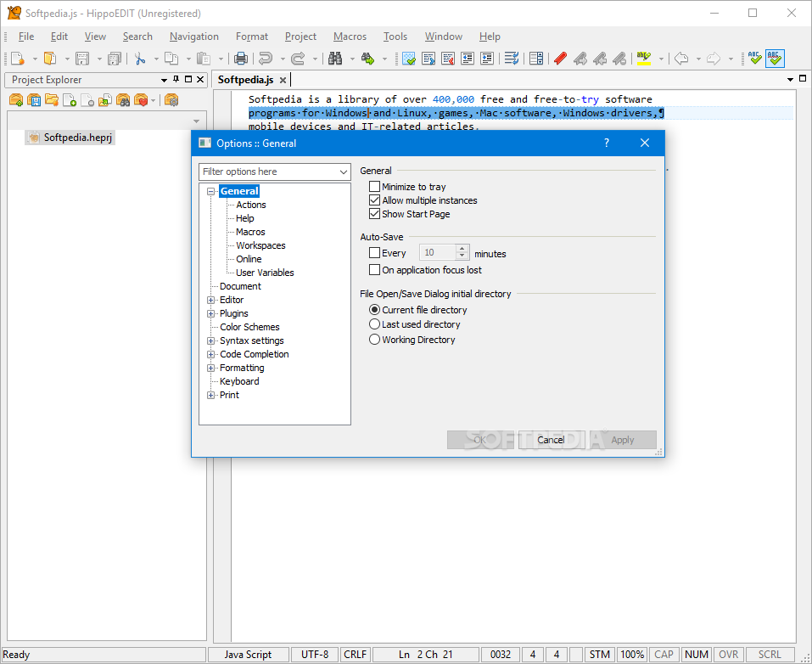Open the Filter options dropdown arrow
812x664 pixels.
pos(344,172)
